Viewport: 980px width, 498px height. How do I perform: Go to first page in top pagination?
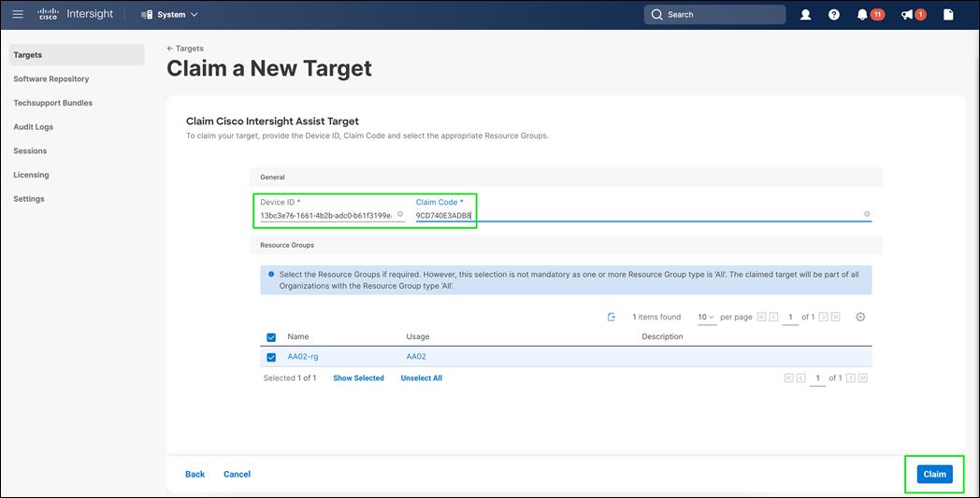tap(761, 317)
